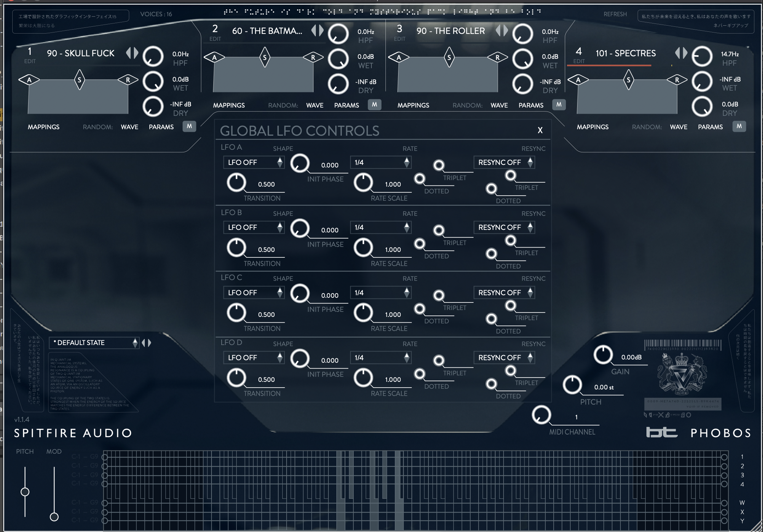This screenshot has height=532, width=763.
Task: Open MAPPINGS for slot 3
Action: point(413,105)
